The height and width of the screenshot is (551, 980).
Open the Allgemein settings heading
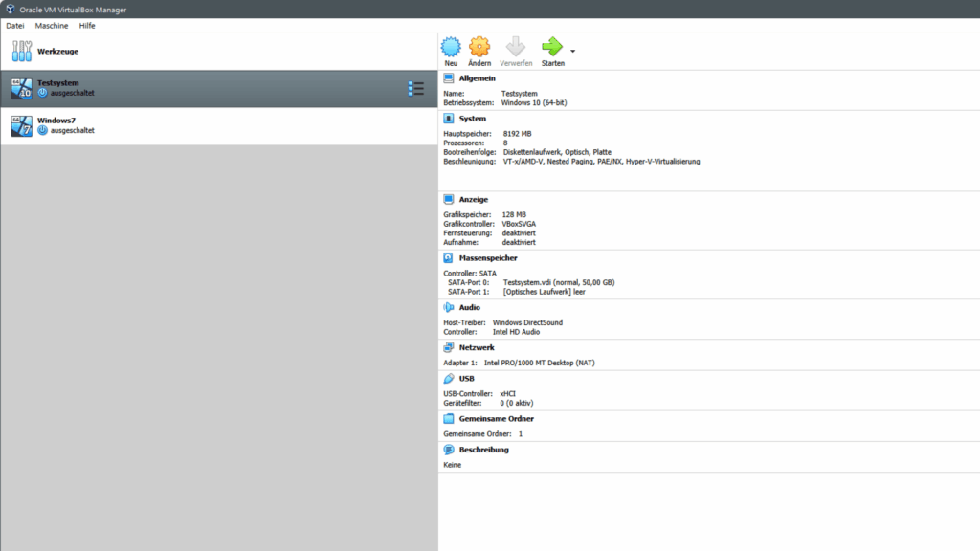[477, 78]
